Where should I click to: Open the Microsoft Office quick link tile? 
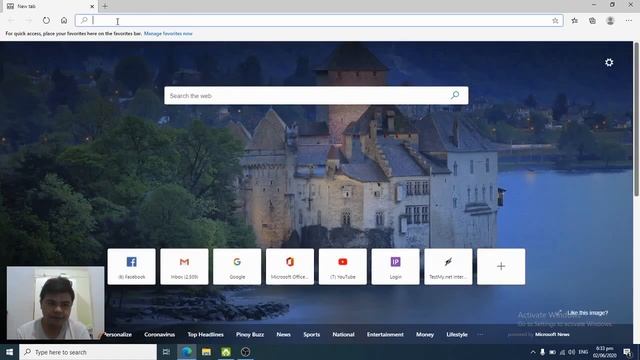tap(290, 267)
